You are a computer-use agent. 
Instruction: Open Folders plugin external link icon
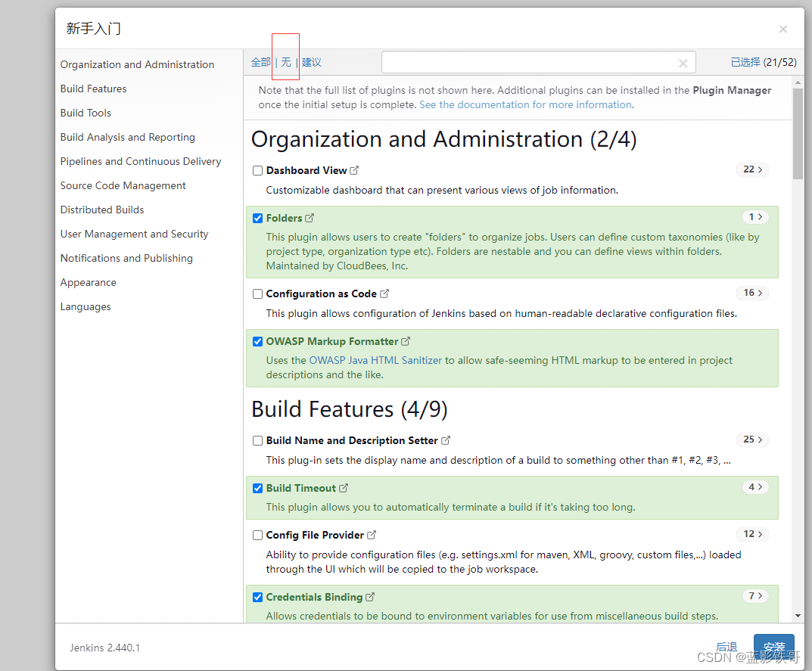[x=310, y=218]
